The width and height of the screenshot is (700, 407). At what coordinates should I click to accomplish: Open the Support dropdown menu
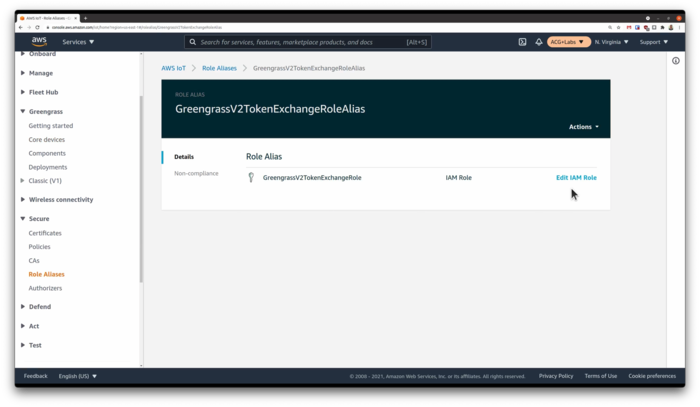(x=654, y=42)
